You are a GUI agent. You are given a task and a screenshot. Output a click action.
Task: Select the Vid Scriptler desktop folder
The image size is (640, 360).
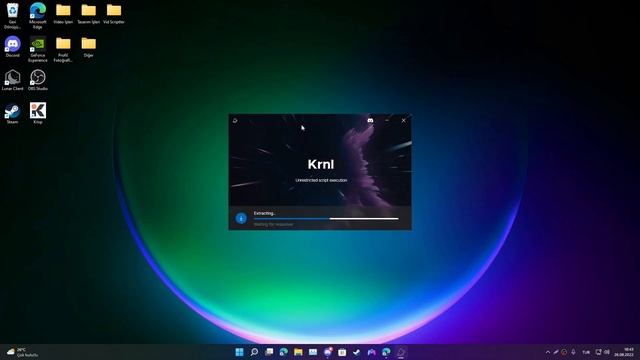[114, 13]
